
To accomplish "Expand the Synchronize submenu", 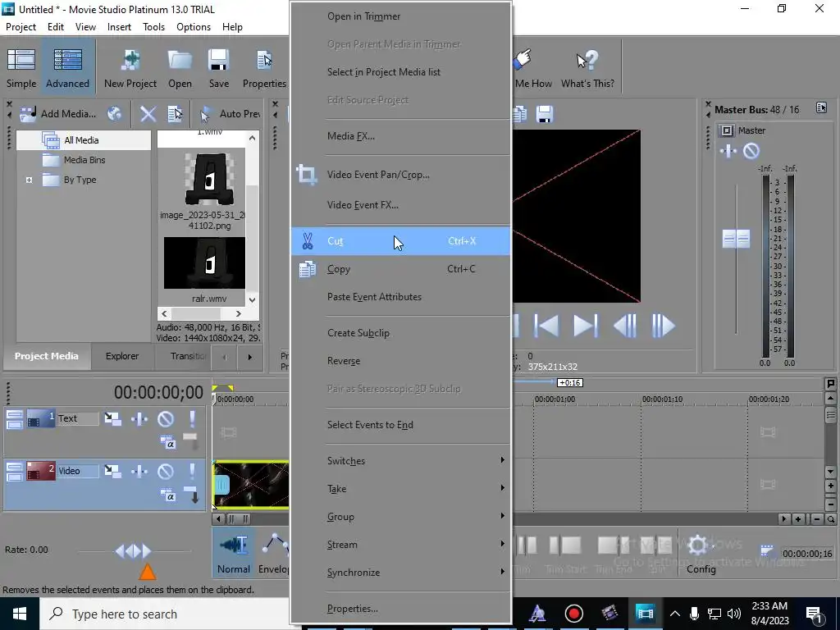I will pos(400,572).
